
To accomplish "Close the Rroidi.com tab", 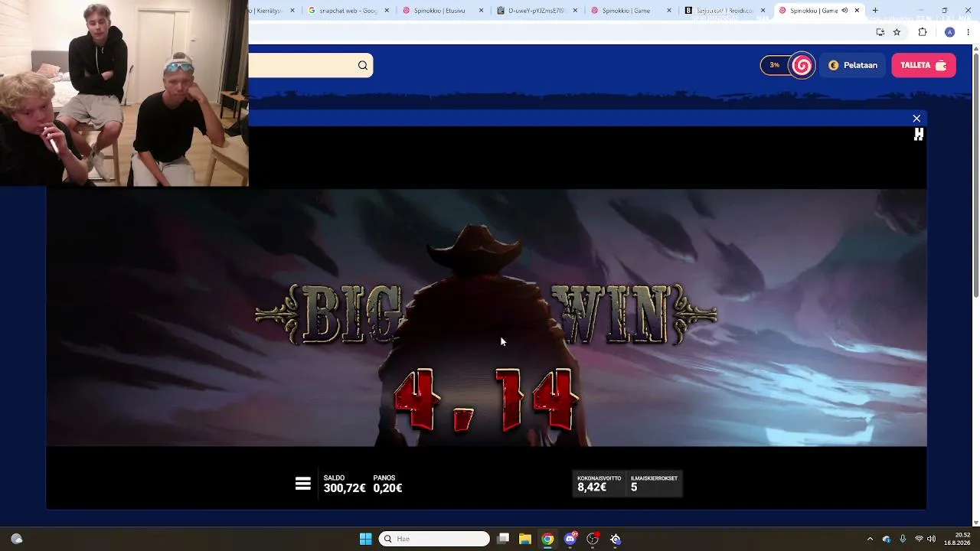I will [x=763, y=11].
